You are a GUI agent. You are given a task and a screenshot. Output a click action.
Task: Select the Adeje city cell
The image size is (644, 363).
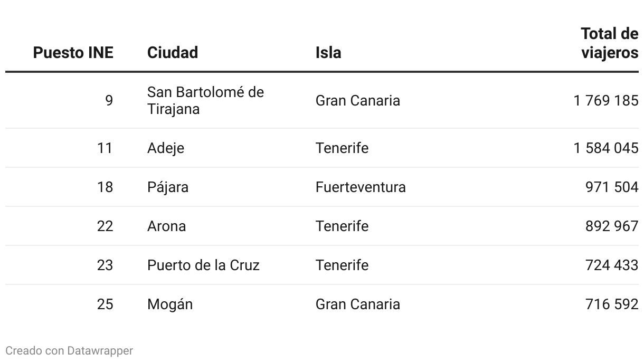(166, 148)
